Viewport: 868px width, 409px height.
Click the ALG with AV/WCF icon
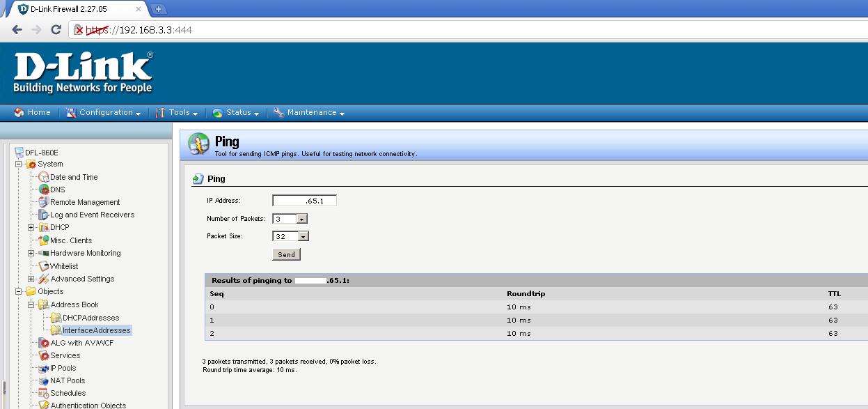tap(44, 343)
